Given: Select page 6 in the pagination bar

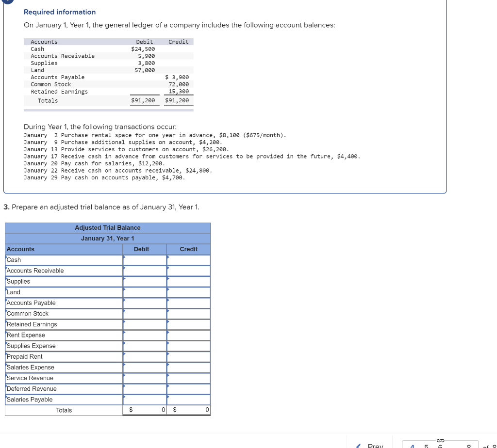Looking at the screenshot, I should (x=440, y=446).
